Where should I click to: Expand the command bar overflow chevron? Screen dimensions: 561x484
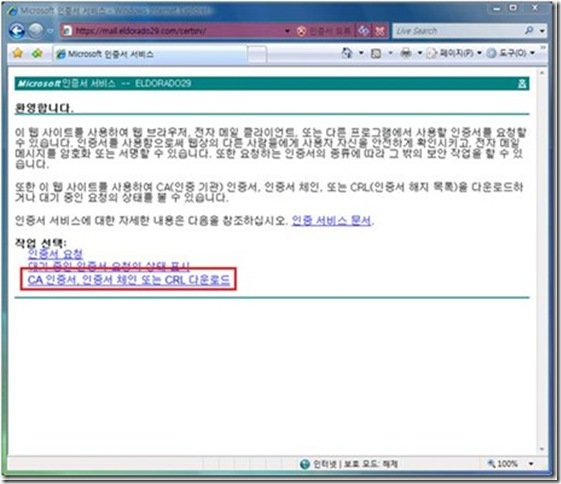[543, 48]
